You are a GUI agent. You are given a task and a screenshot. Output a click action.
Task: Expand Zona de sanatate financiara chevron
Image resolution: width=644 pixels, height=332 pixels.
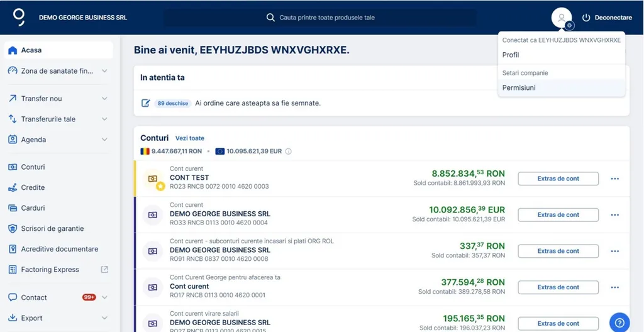coord(104,71)
